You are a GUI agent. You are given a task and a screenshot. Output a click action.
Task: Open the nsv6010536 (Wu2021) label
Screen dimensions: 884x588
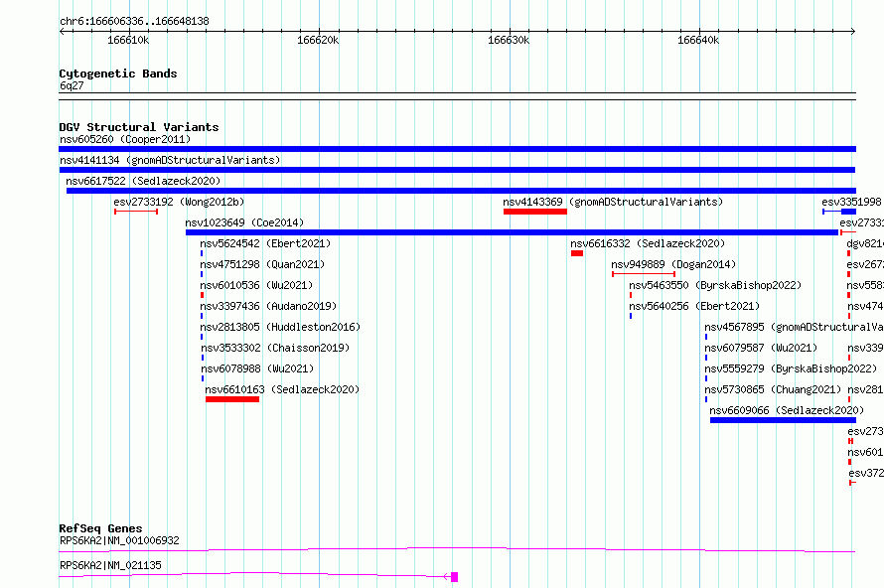coord(256,285)
